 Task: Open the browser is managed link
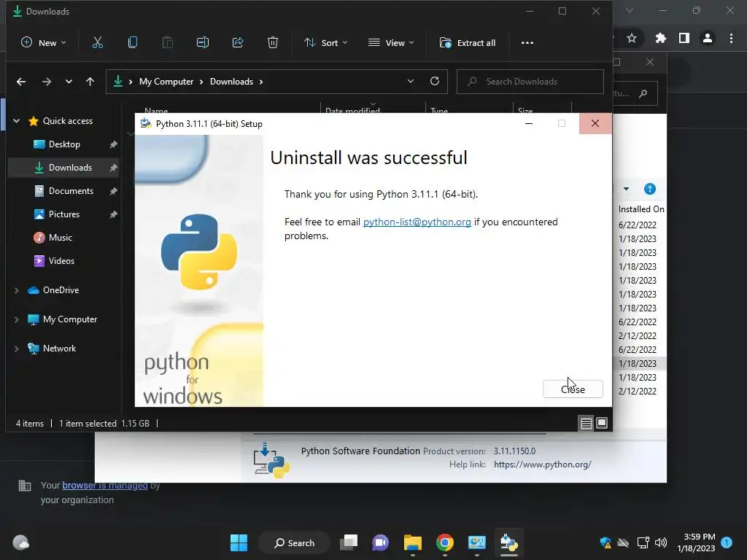pos(105,485)
